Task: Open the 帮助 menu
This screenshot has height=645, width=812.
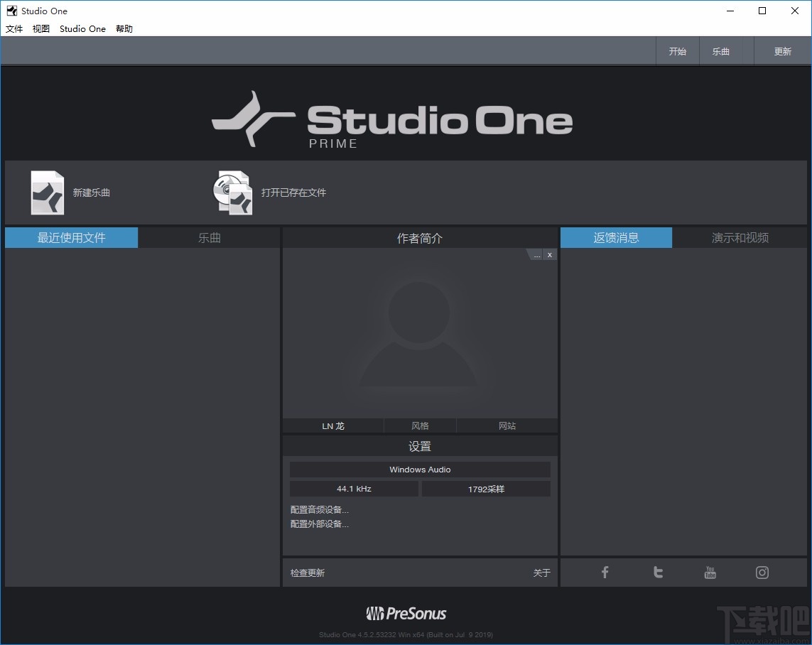Action: pos(124,28)
